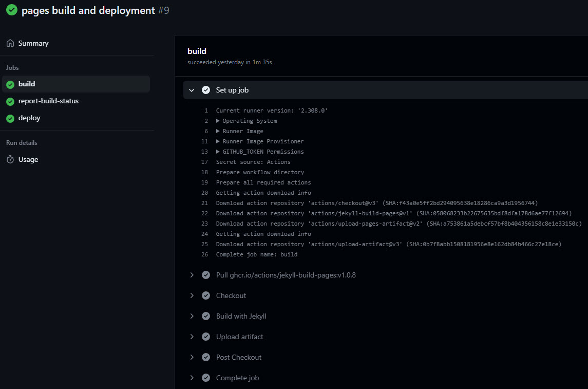The height and width of the screenshot is (389, 588).
Task: Click the Post Checkout step label
Action: click(x=238, y=358)
